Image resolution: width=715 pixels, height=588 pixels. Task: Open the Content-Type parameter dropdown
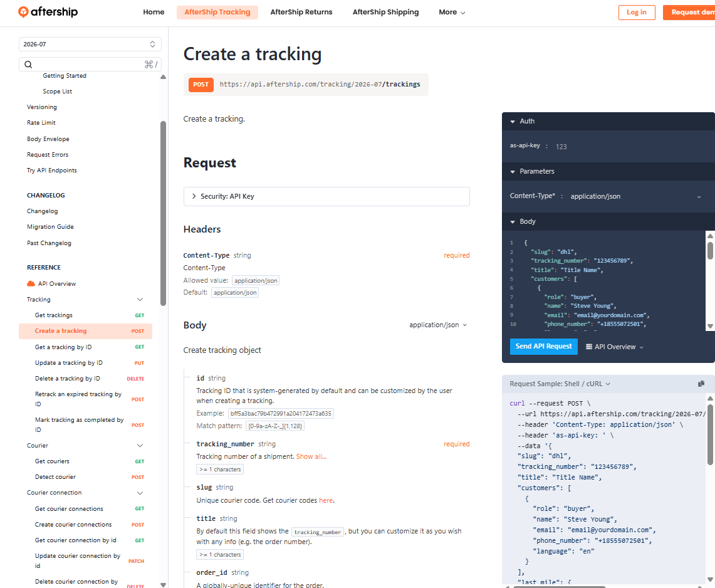[x=635, y=197]
